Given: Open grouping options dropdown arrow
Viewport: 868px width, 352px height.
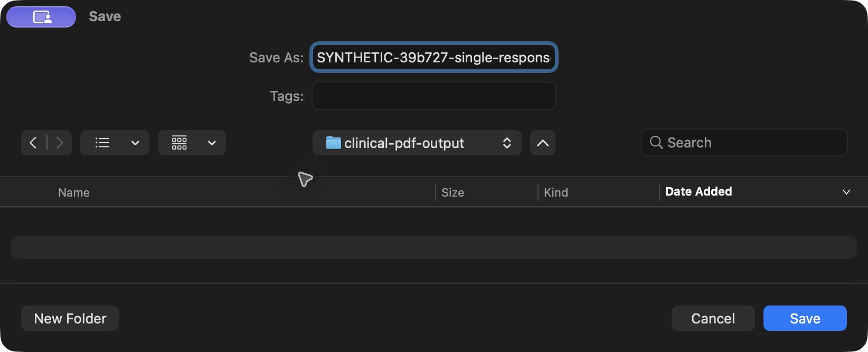Looking at the screenshot, I should 212,143.
